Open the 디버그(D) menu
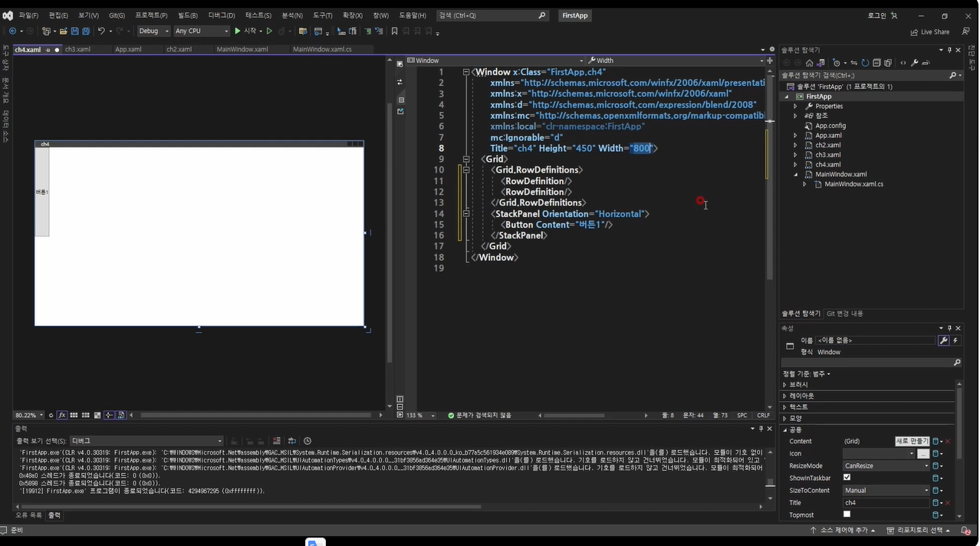980x546 pixels. pyautogui.click(x=222, y=15)
